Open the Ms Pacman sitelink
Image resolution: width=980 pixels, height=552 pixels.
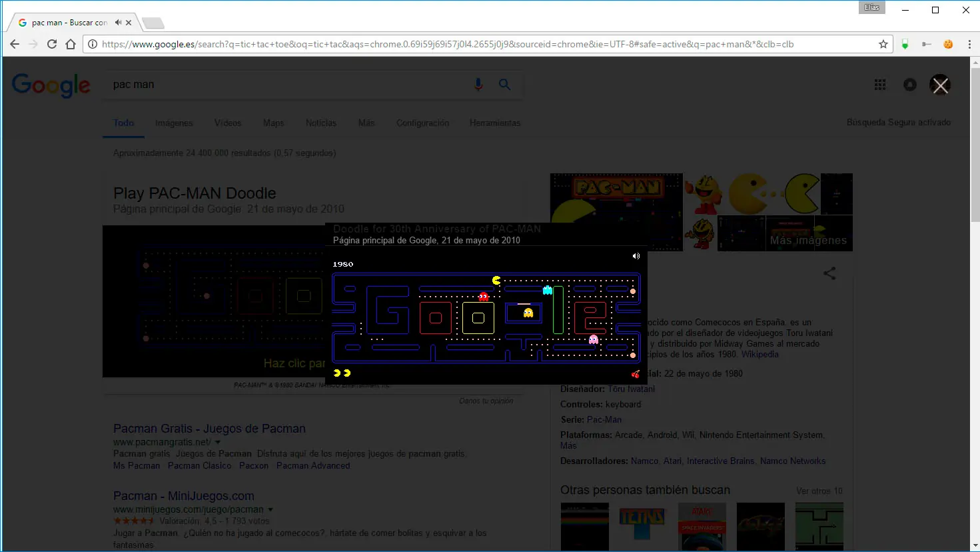(x=137, y=465)
